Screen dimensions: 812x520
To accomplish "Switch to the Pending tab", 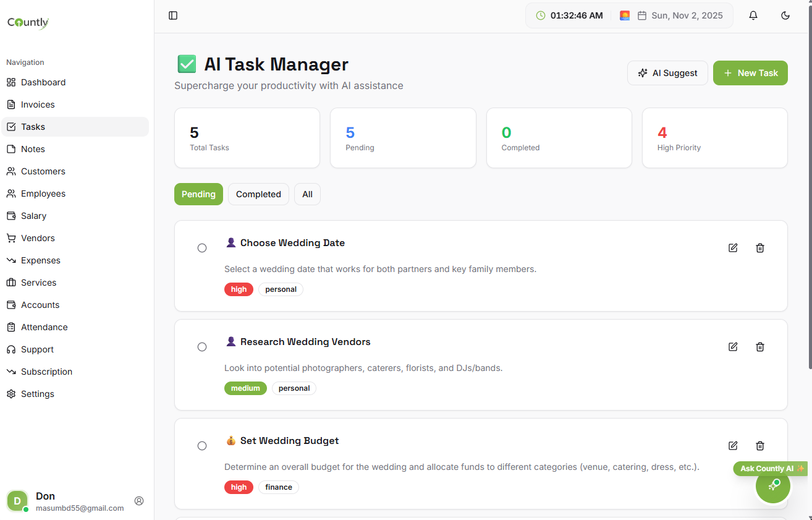I will pos(198,194).
